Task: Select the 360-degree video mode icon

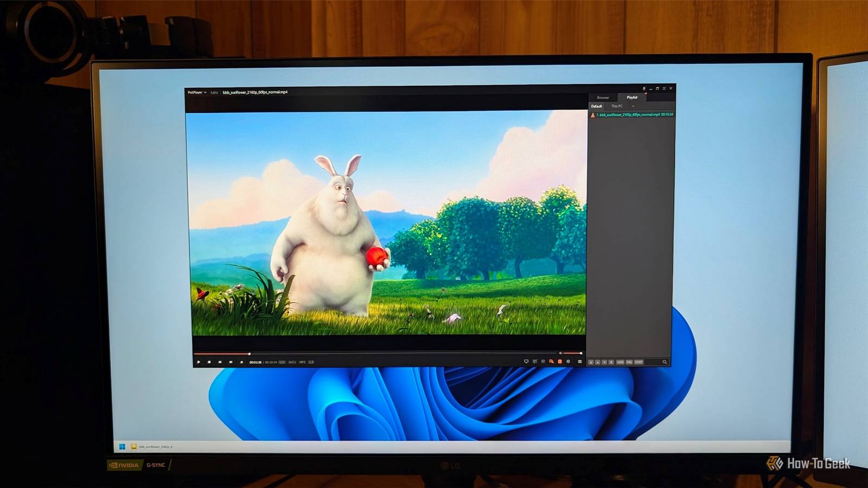Action: click(x=535, y=362)
